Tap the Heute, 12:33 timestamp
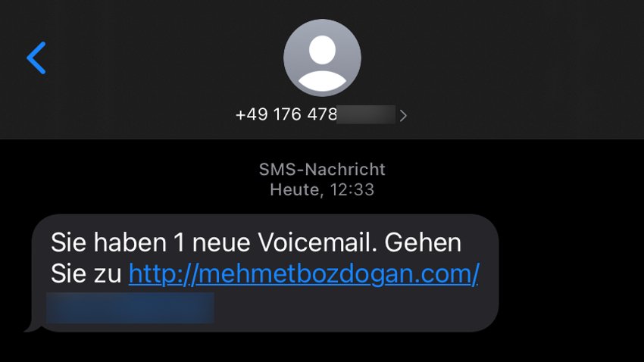 (322, 189)
